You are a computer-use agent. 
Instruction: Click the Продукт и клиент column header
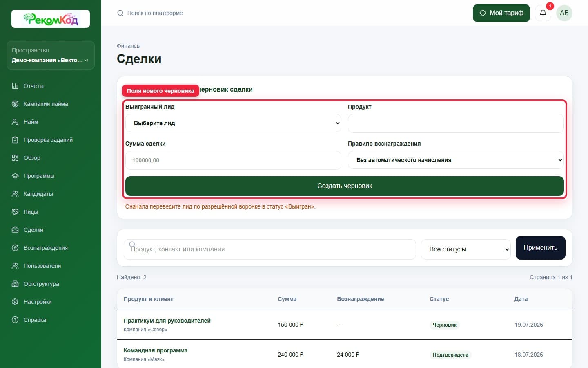point(149,299)
